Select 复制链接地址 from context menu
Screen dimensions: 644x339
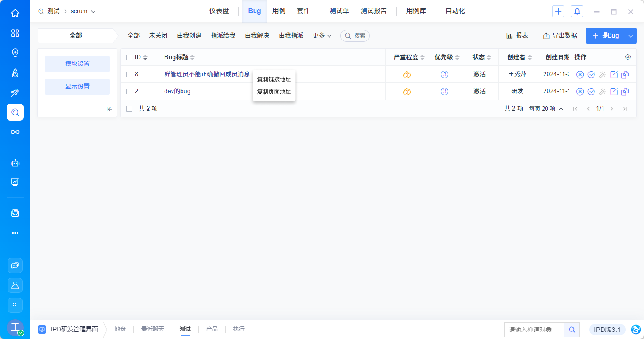pyautogui.click(x=274, y=80)
